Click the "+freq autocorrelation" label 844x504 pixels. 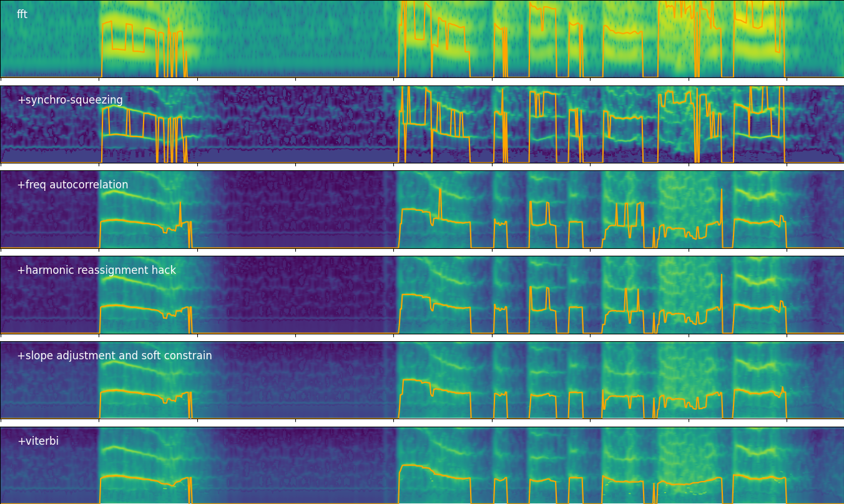pos(72,185)
